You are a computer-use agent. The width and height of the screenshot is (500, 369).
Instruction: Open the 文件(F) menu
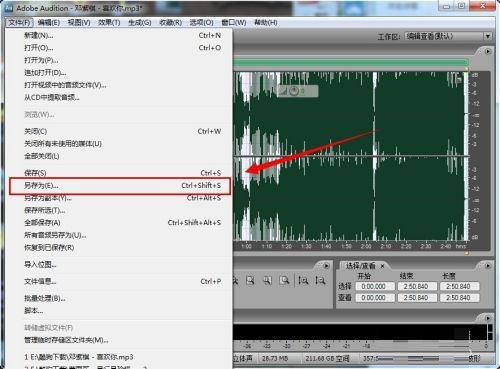click(x=19, y=22)
